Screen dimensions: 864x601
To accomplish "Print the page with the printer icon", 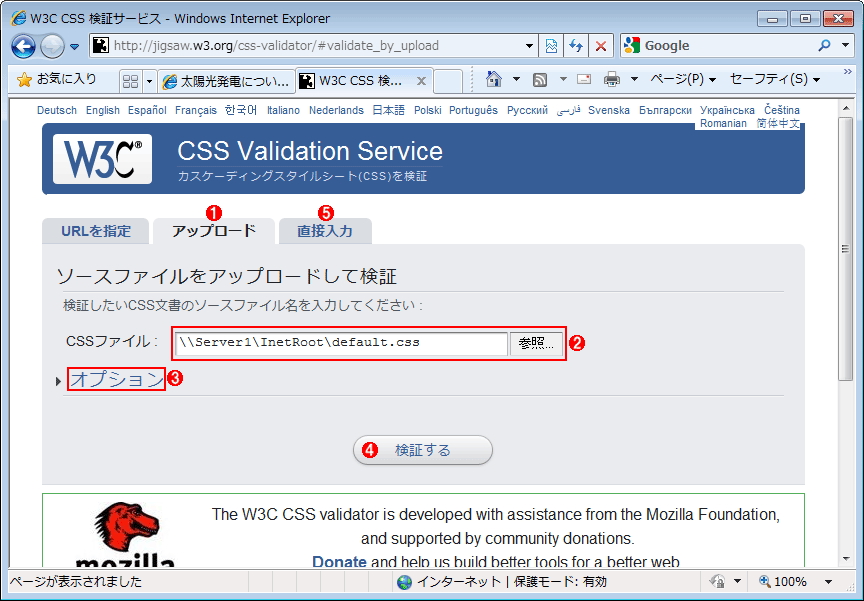I will tap(612, 79).
